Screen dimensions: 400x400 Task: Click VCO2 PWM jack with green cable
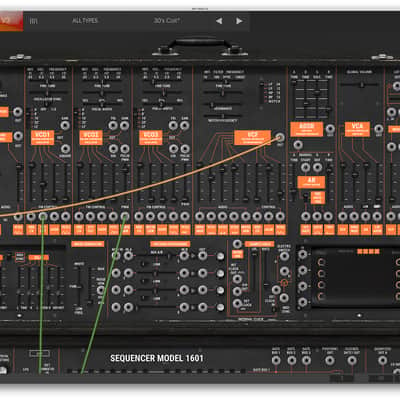pyautogui.click(x=125, y=217)
